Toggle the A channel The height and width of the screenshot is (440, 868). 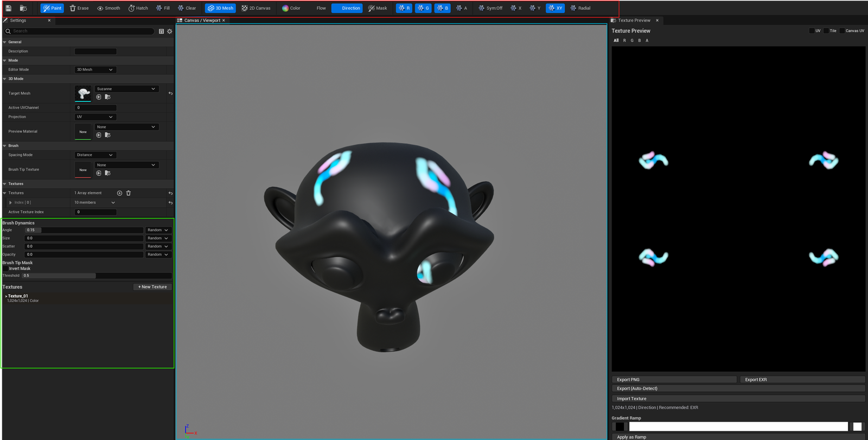(x=462, y=8)
